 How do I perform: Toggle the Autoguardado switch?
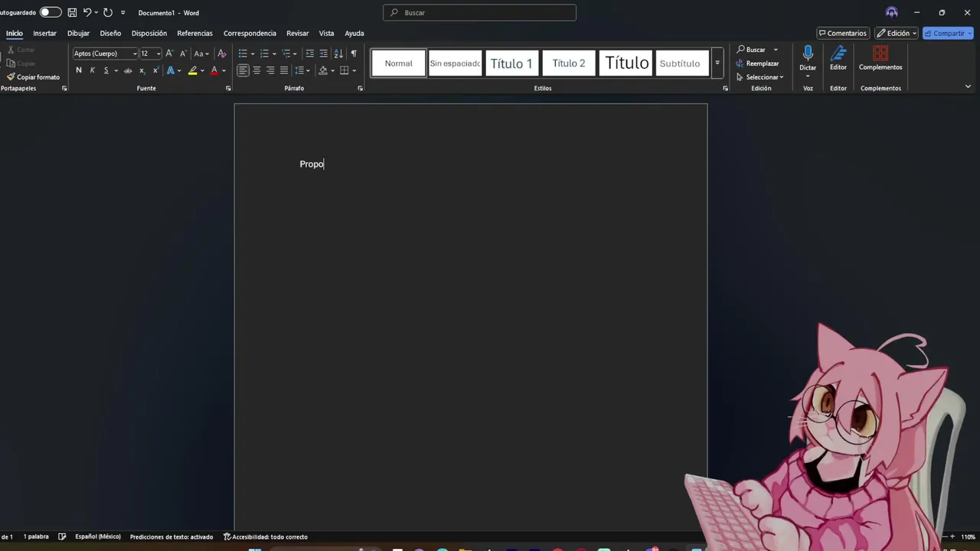[x=51, y=12]
